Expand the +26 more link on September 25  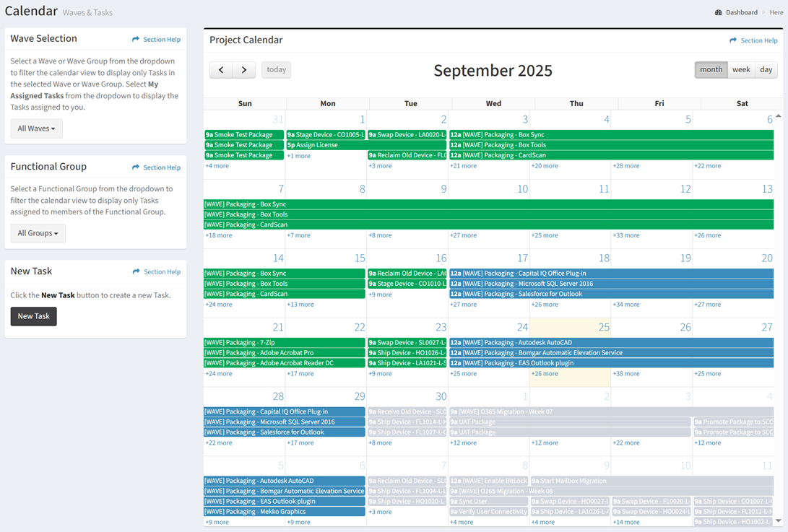(545, 374)
